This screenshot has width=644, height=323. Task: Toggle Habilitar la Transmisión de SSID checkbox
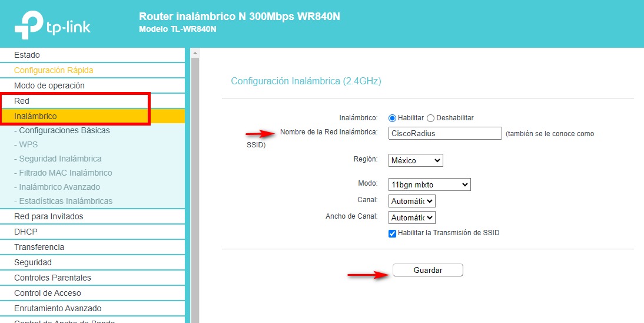click(393, 233)
